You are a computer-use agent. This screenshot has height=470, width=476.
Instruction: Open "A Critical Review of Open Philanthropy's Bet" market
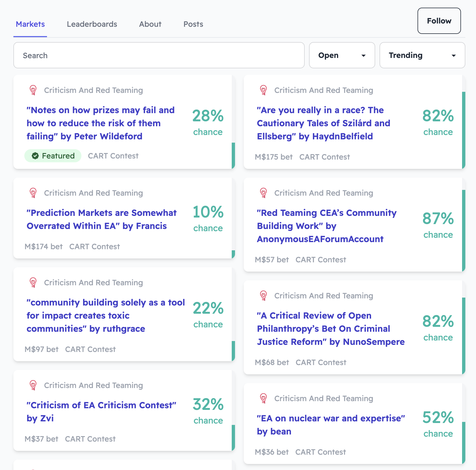[331, 329]
